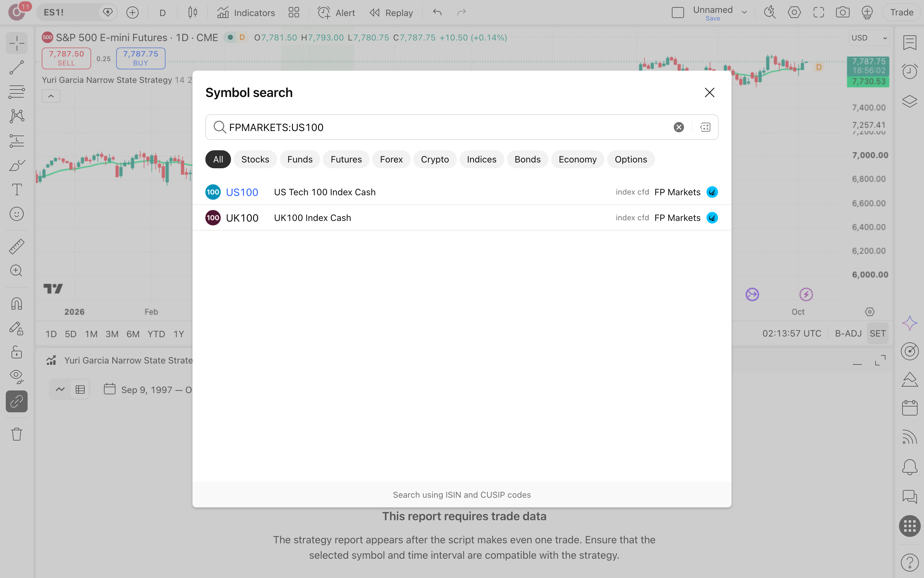Open the emoji icons tool
The height and width of the screenshot is (578, 924).
coord(16,214)
